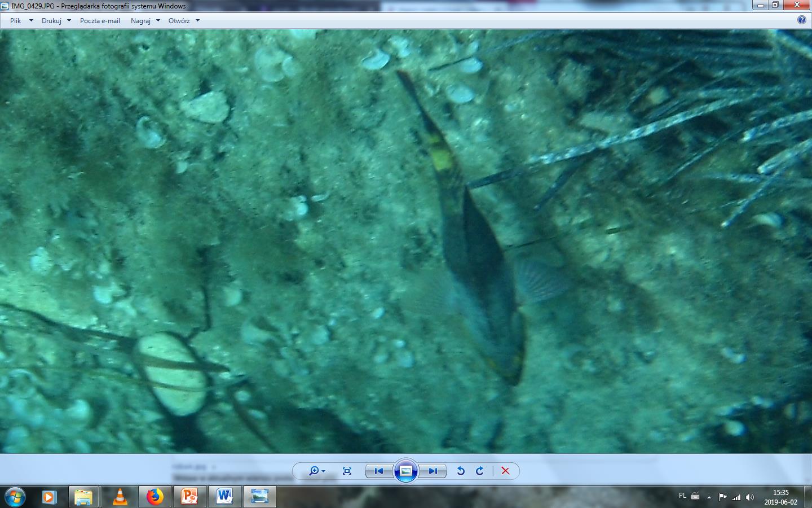Rotate the image clockwise
Screen dimensions: 812x508
(480, 471)
